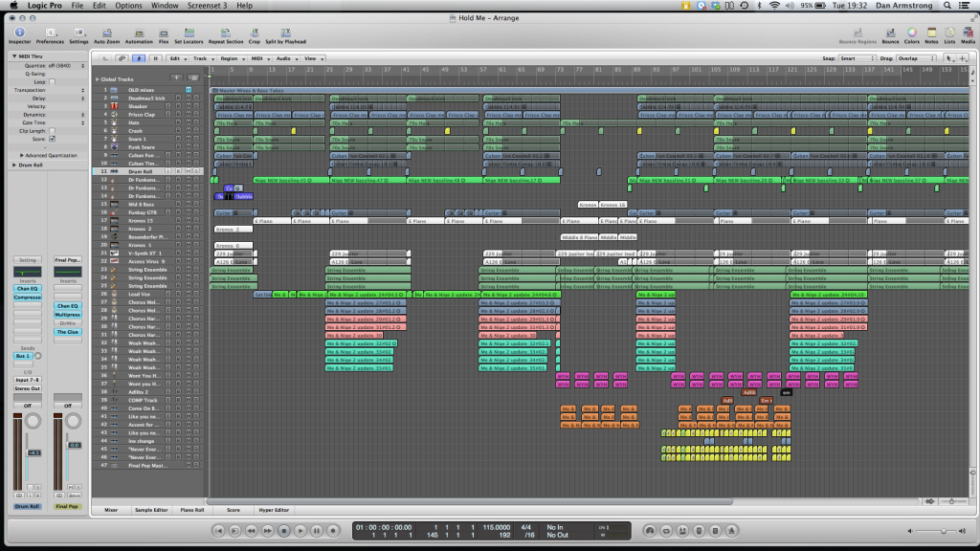This screenshot has width=980, height=551.
Task: Toggle Automation view from the toolbar
Action: point(139,35)
